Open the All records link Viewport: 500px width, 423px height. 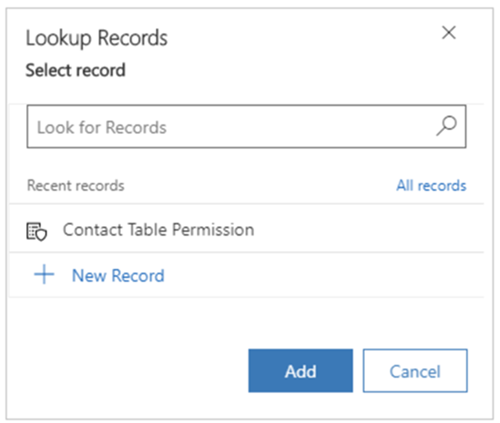point(431,185)
